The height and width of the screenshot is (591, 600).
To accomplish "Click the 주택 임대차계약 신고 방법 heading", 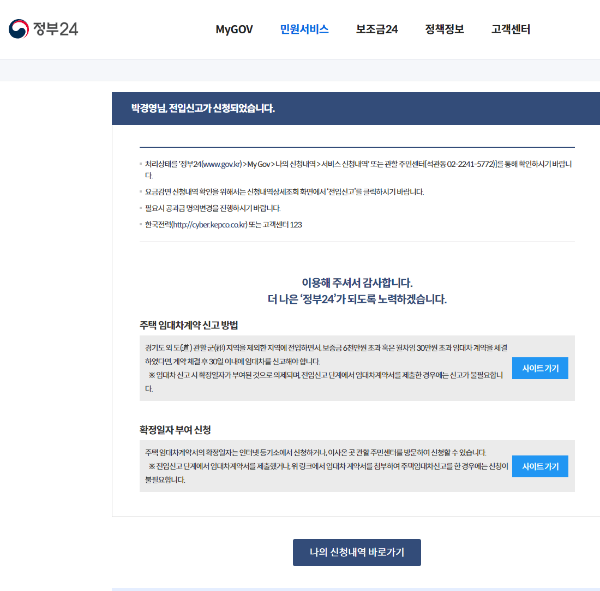I will [189, 325].
